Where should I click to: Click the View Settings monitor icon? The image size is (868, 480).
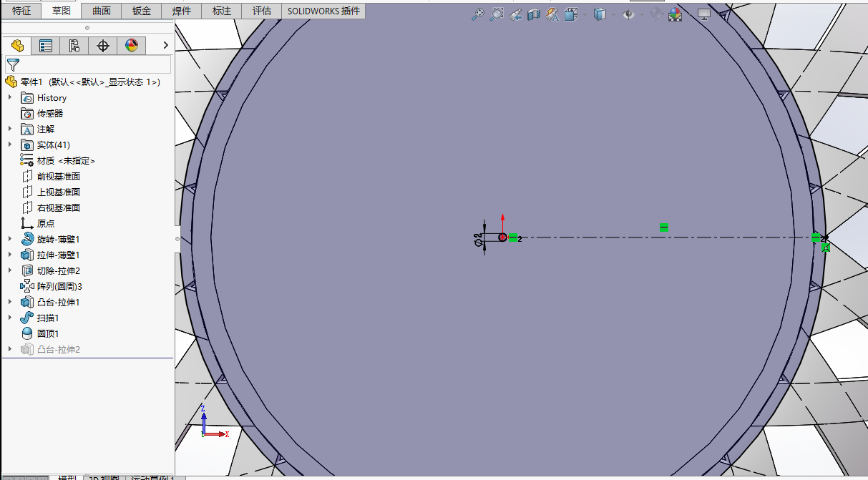point(704,14)
